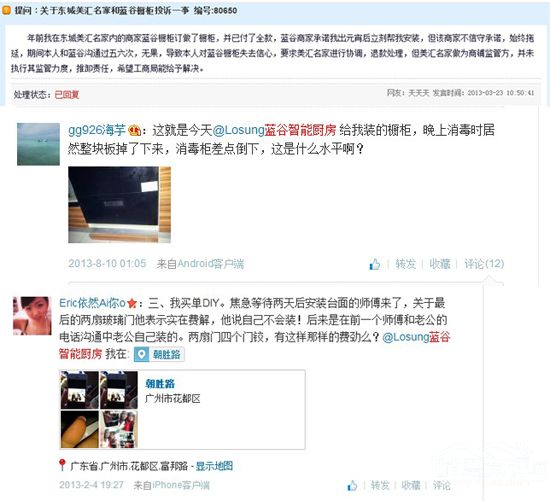Click the emoji badge next to gg926海芋
Image resolution: width=550 pixels, height=501 pixels.
(135, 131)
